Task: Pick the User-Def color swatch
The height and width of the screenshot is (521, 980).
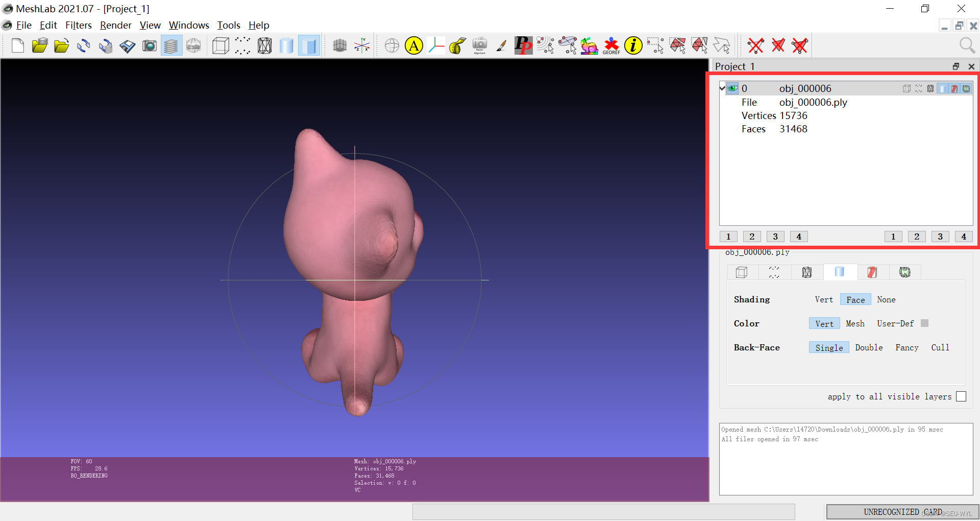Action: [x=924, y=323]
